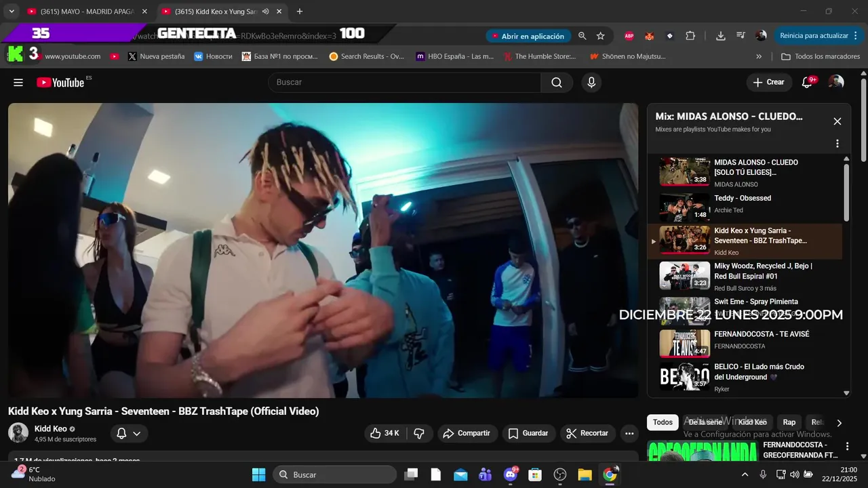Close the Mix playlist panel
Screen dimensions: 868x488
837,121
